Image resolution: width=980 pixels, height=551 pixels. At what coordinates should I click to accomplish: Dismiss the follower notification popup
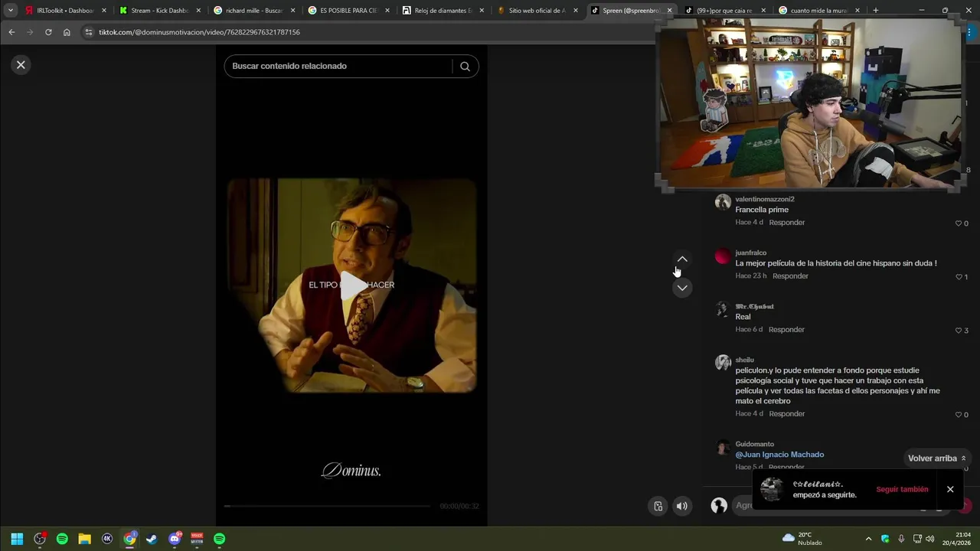(950, 490)
